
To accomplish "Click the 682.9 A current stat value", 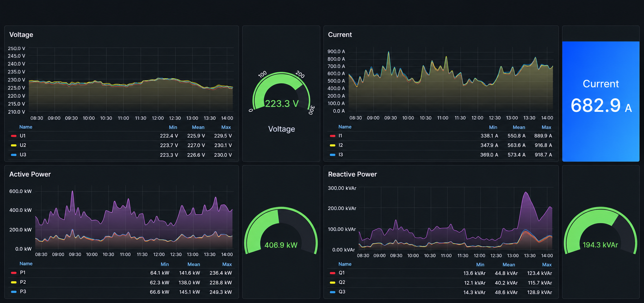I will click(601, 105).
